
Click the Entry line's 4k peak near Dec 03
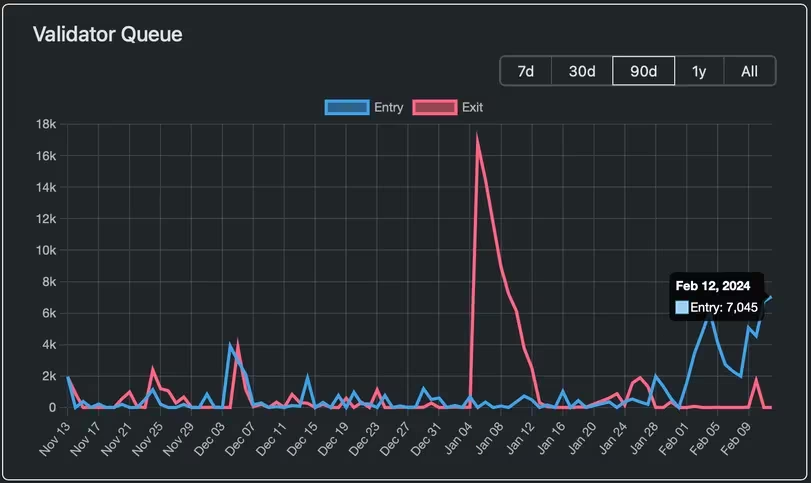coord(231,346)
